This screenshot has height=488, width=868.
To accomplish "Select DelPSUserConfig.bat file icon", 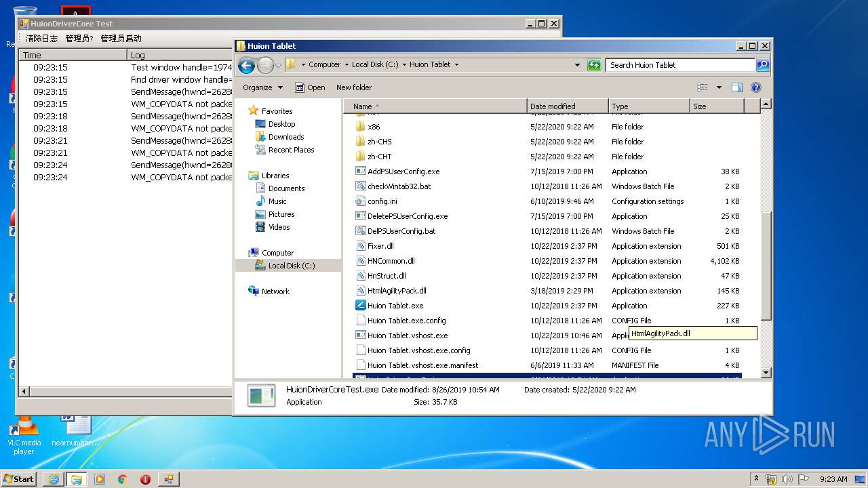I will (x=361, y=231).
